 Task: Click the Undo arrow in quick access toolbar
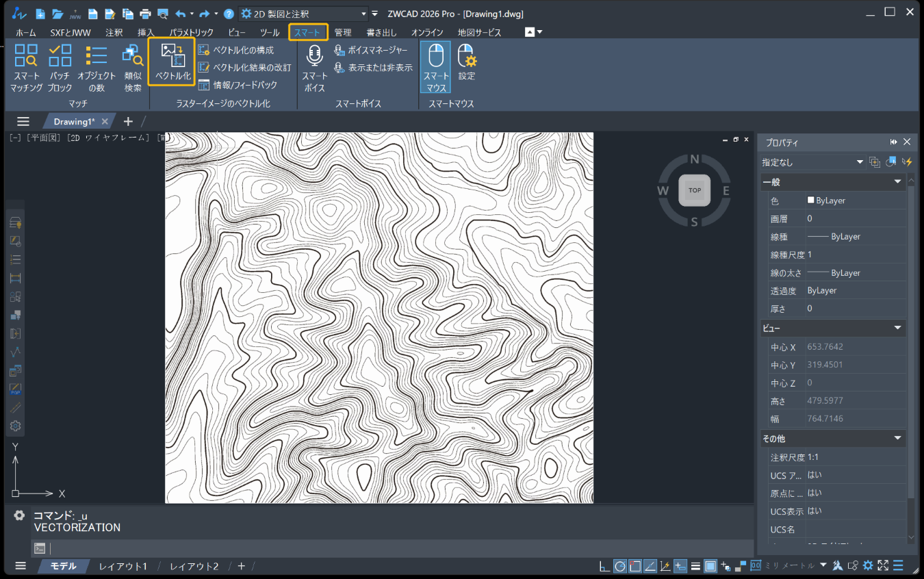click(x=181, y=14)
